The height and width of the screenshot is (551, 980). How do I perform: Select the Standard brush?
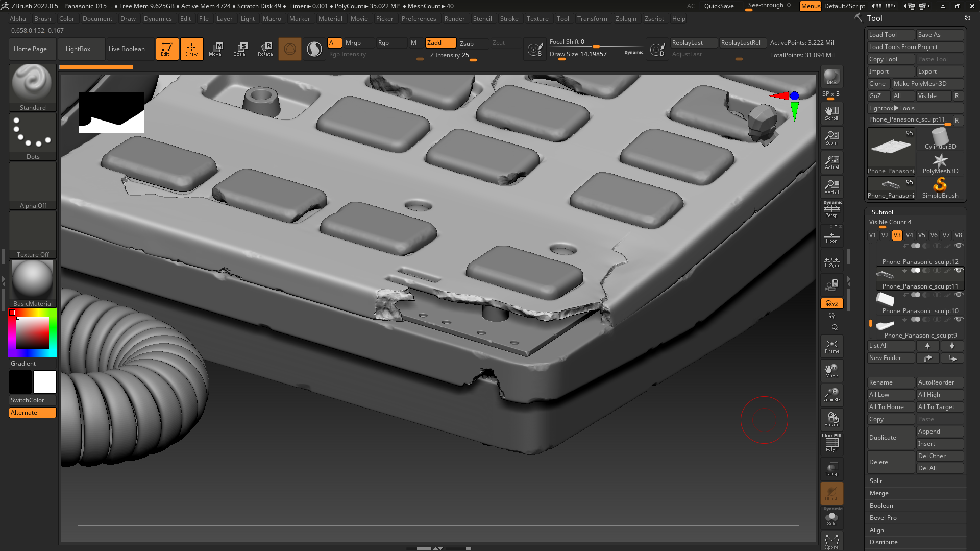point(32,83)
